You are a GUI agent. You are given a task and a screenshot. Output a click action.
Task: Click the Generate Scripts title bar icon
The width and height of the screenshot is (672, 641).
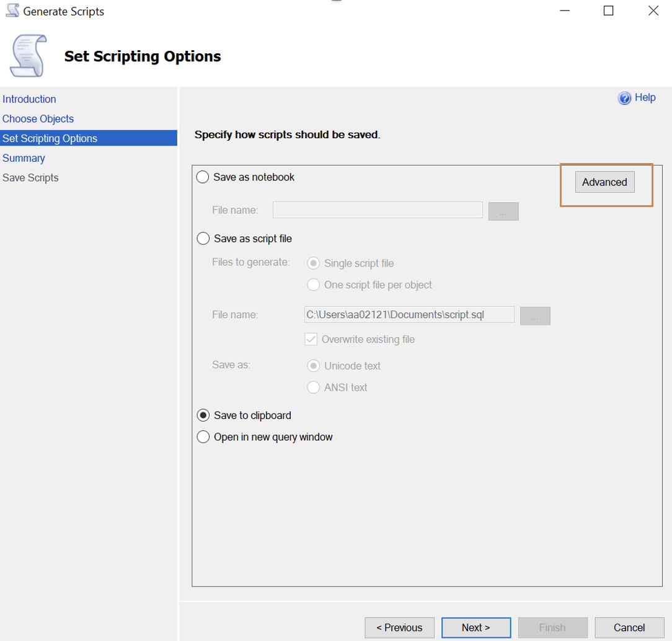pos(12,11)
